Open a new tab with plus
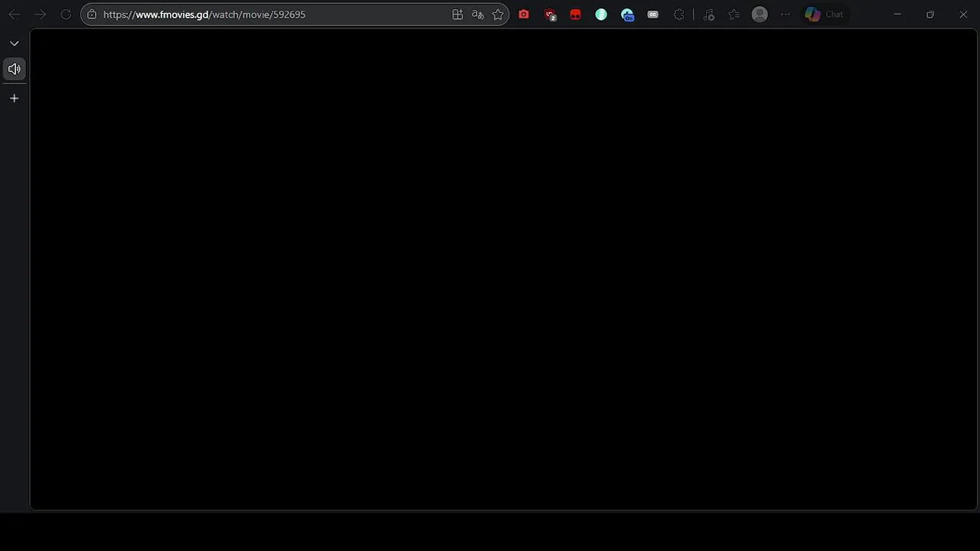This screenshot has height=551, width=980. pos(14,98)
